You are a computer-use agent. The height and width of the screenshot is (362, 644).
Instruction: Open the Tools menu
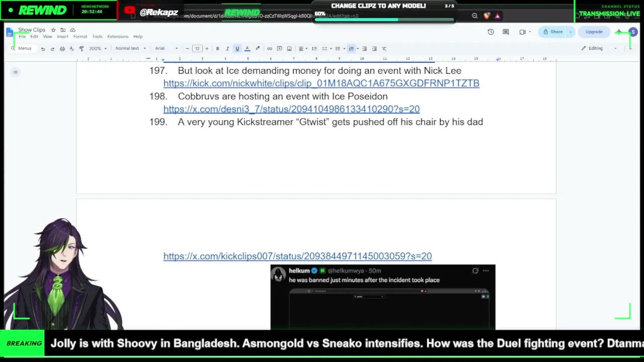[x=97, y=37]
